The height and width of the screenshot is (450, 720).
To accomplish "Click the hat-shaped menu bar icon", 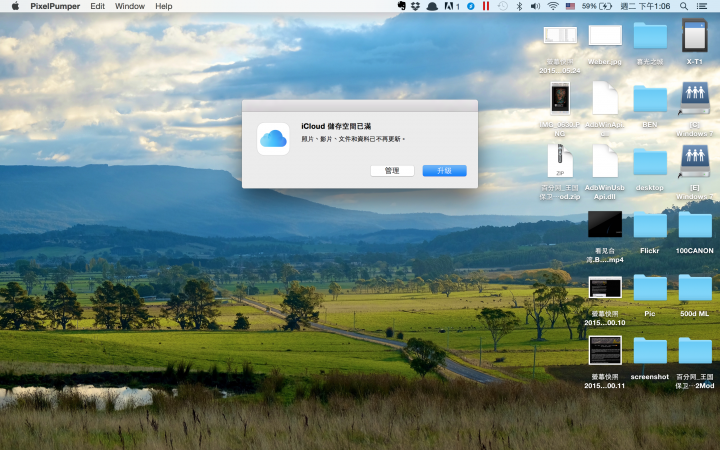I will pos(432,6).
